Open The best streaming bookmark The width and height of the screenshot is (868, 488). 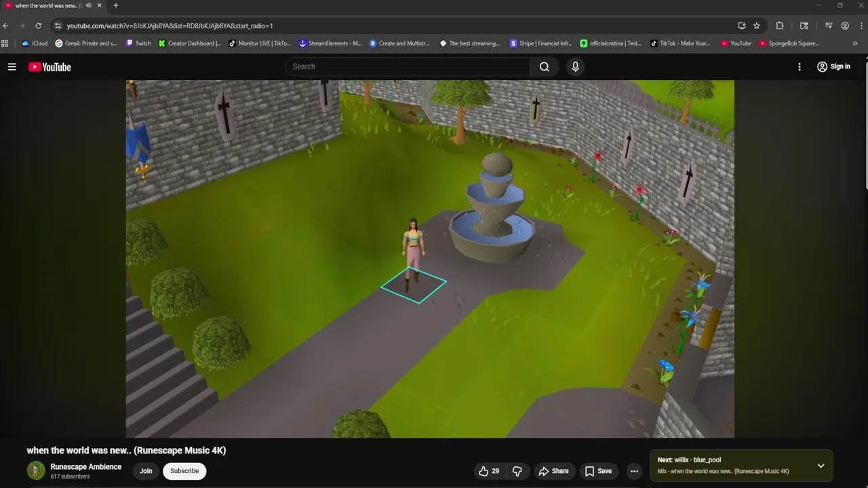[470, 43]
